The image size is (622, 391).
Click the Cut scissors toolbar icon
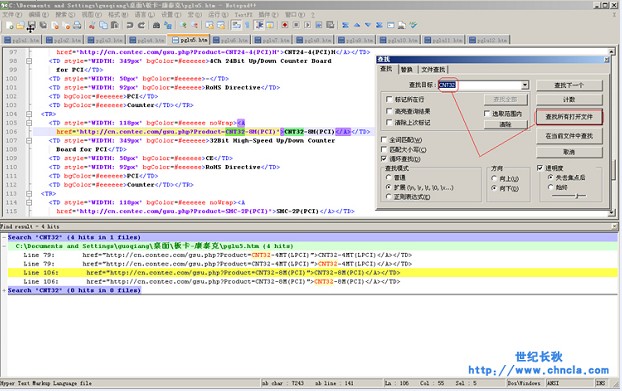tap(92, 25)
